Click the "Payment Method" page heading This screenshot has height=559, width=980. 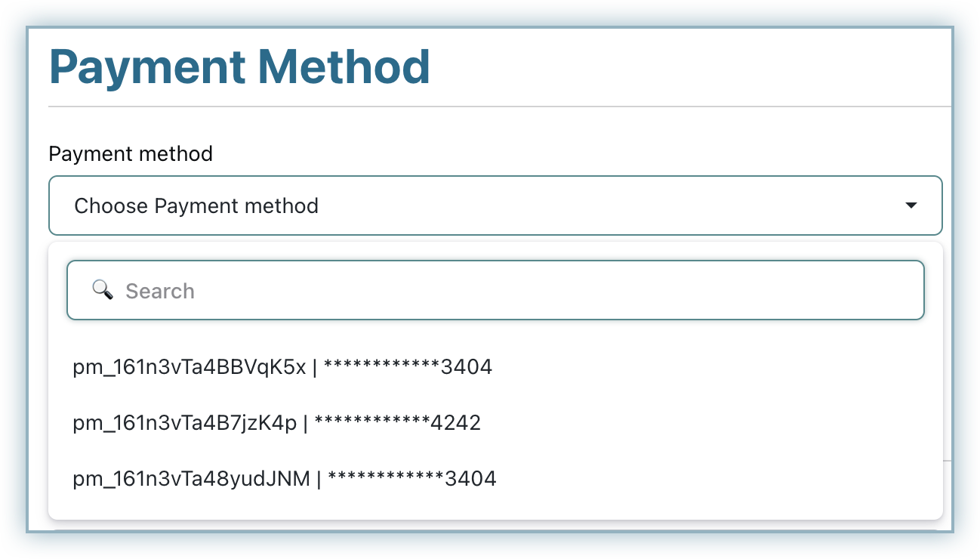pos(239,67)
